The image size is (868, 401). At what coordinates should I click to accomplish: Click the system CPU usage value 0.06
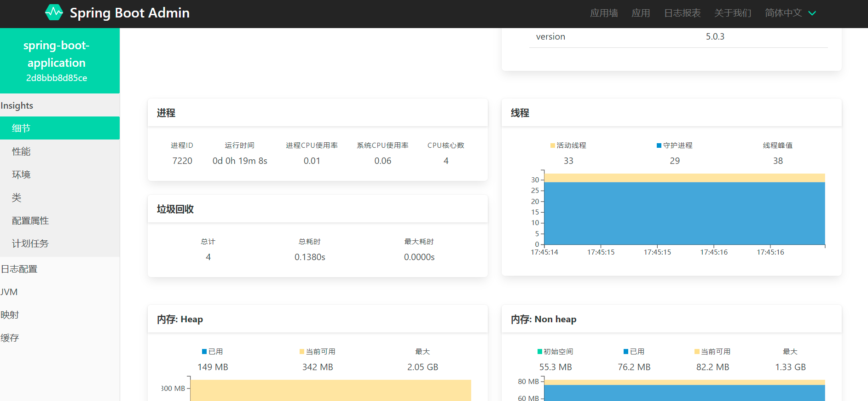pos(383,161)
